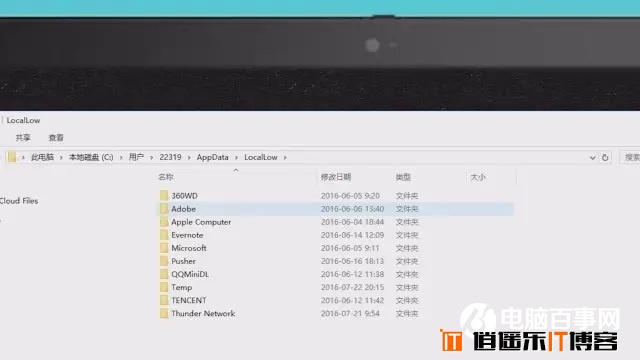The image size is (640, 360).
Task: Select the Evernote folder icon
Action: [x=164, y=235]
